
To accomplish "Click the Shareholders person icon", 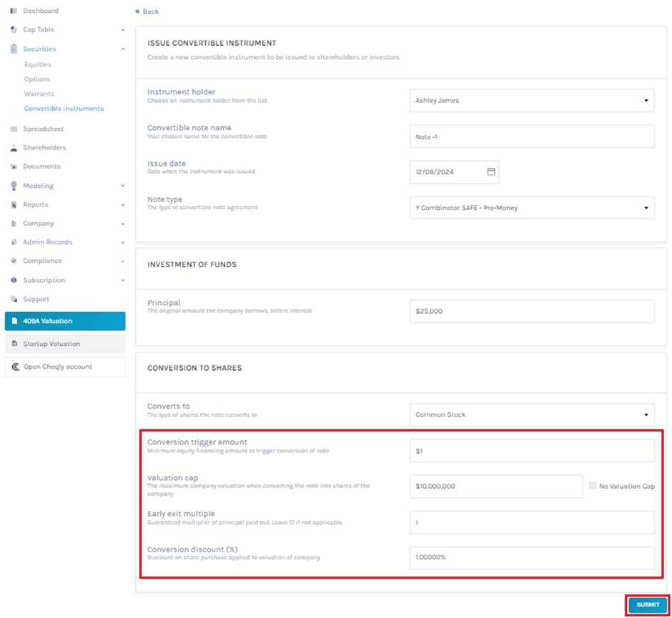I will pyautogui.click(x=14, y=148).
